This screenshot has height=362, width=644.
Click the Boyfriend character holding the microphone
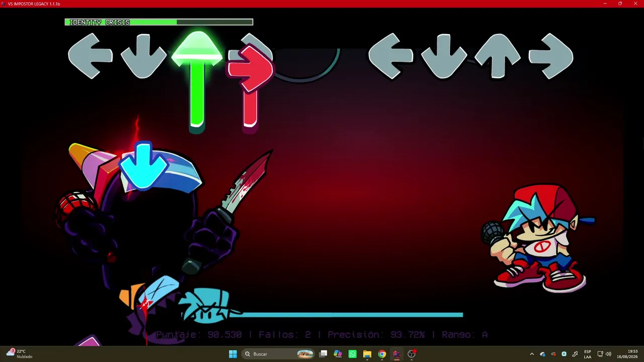pyautogui.click(x=537, y=239)
